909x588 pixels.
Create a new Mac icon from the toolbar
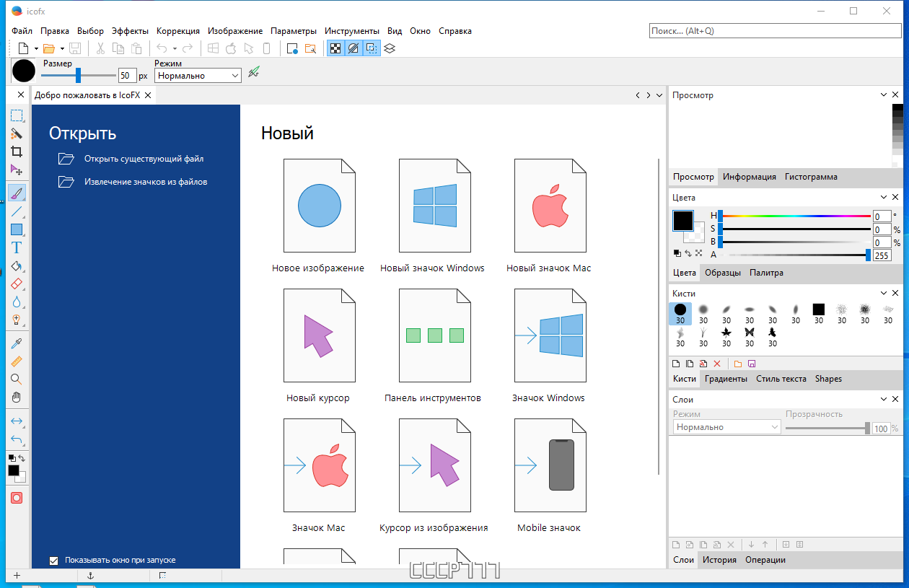click(x=231, y=48)
